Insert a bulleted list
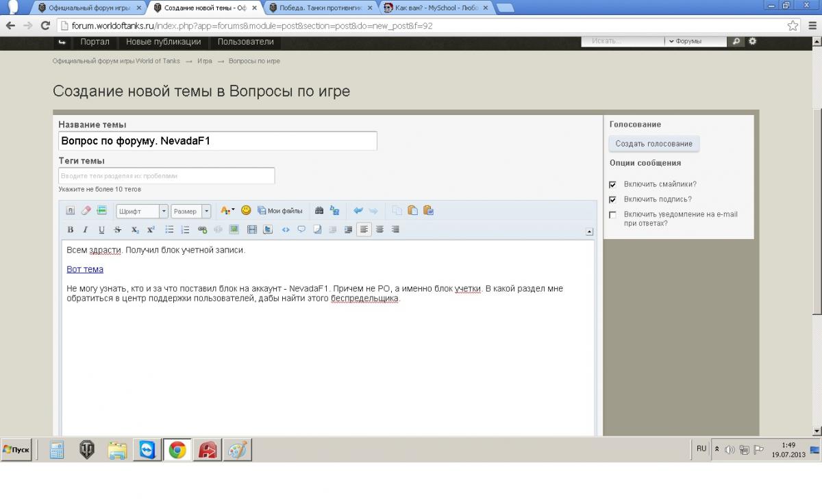Screen dimensions: 822x504 169,230
